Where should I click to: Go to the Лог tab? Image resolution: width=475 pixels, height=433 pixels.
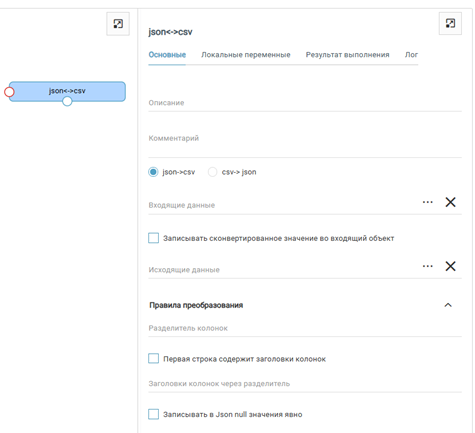[411, 55]
